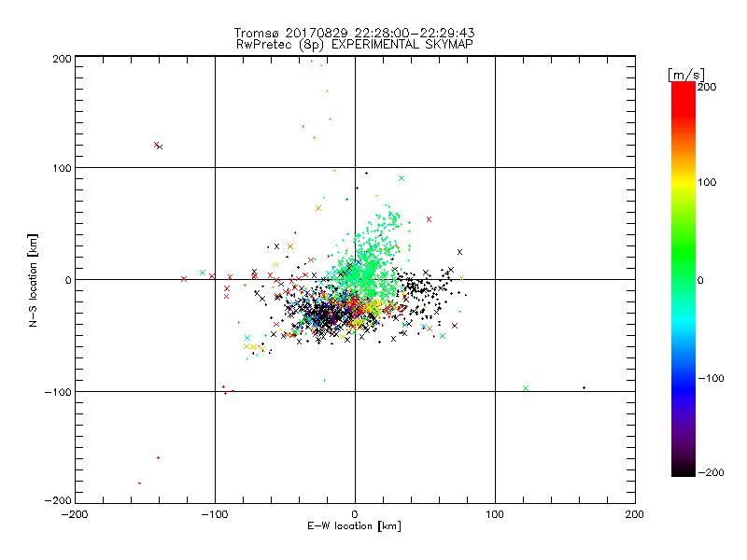Click y-axis tick label '-200' at bottom left
Viewport: 747px width, 560px height.
tap(58, 501)
